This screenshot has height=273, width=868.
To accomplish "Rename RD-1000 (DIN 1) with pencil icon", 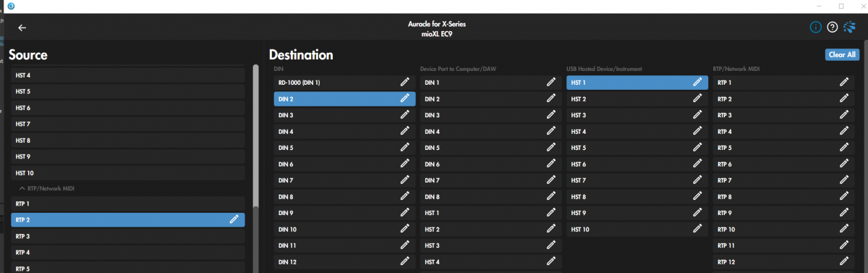I will 405,83.
